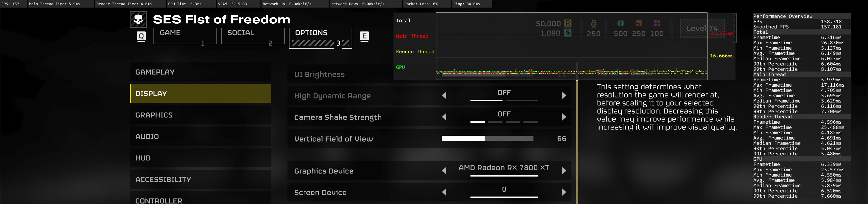Click Camera Shake Strength OFF value
This screenshot has height=204, width=868.
pos(504,114)
